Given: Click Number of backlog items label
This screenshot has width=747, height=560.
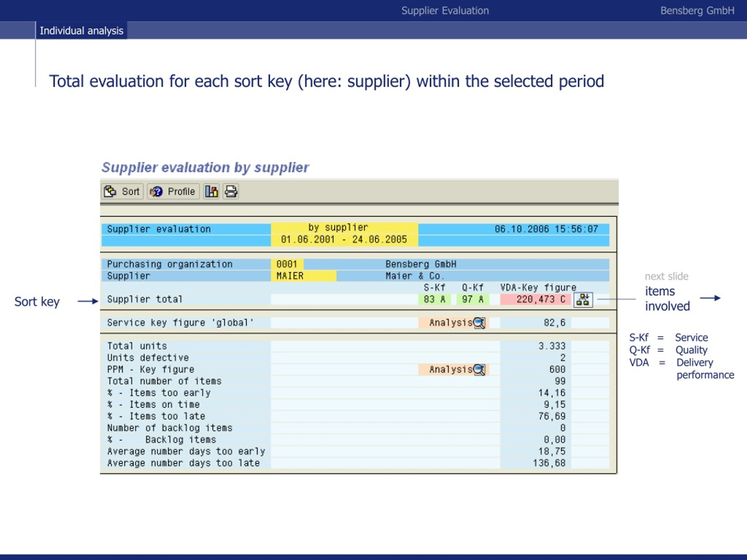Looking at the screenshot, I should click(170, 428).
